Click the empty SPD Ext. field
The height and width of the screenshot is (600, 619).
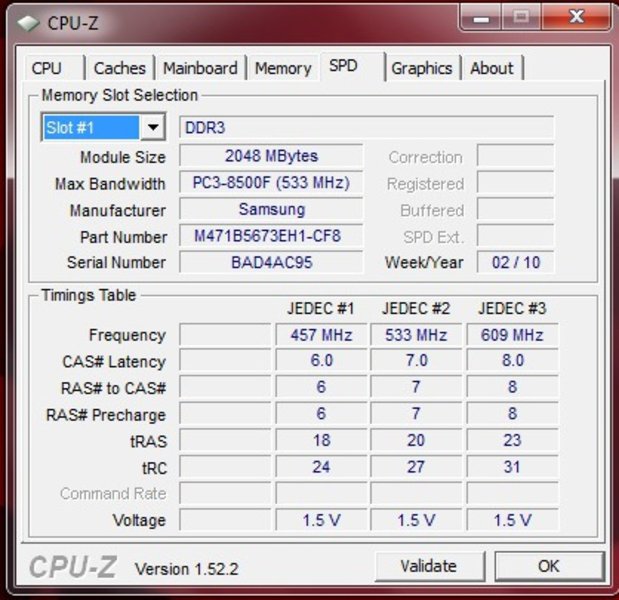(x=515, y=236)
